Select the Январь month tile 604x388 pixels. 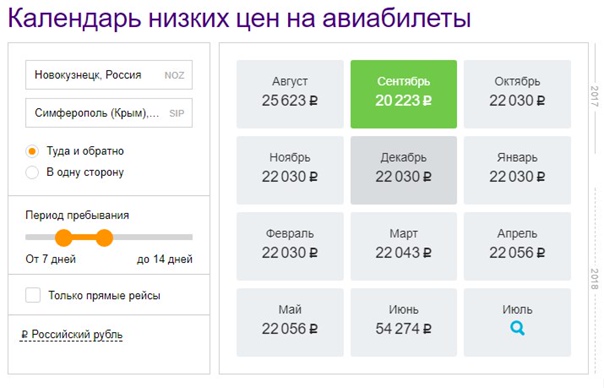[517, 170]
